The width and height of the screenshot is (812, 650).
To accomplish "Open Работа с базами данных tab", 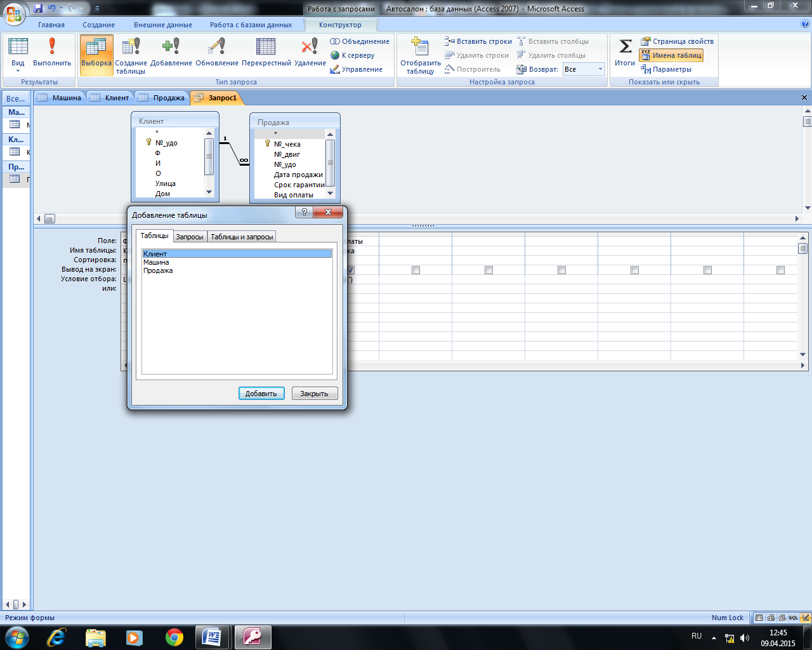I will pos(251,25).
